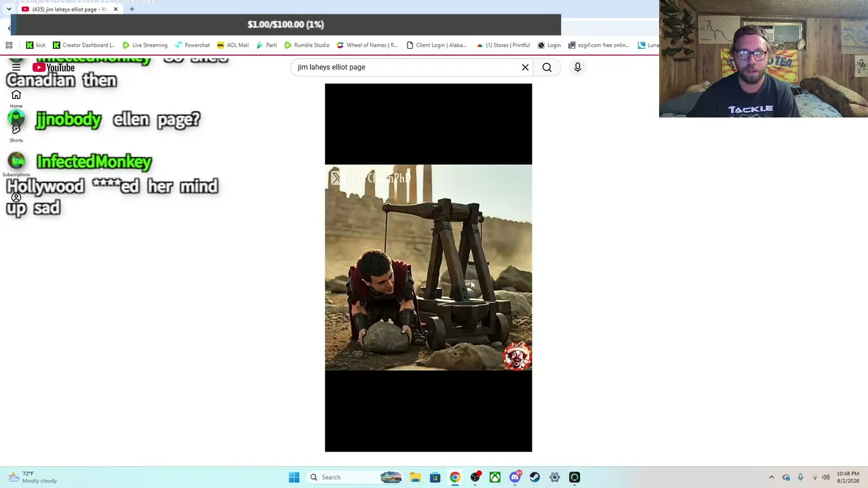Viewport: 868px width, 488px height.
Task: Open the Live Streaming bookmark
Action: pyautogui.click(x=144, y=45)
